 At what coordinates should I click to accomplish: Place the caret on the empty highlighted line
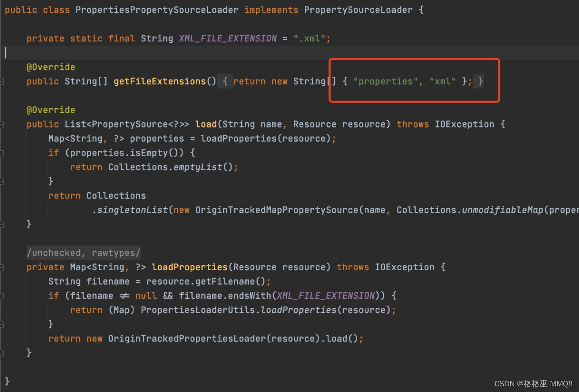(x=289, y=53)
